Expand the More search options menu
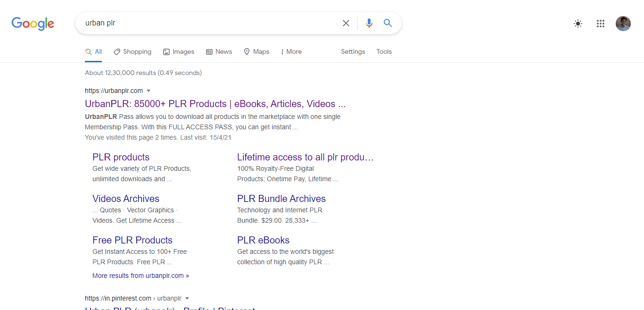The image size is (644, 310). point(291,52)
